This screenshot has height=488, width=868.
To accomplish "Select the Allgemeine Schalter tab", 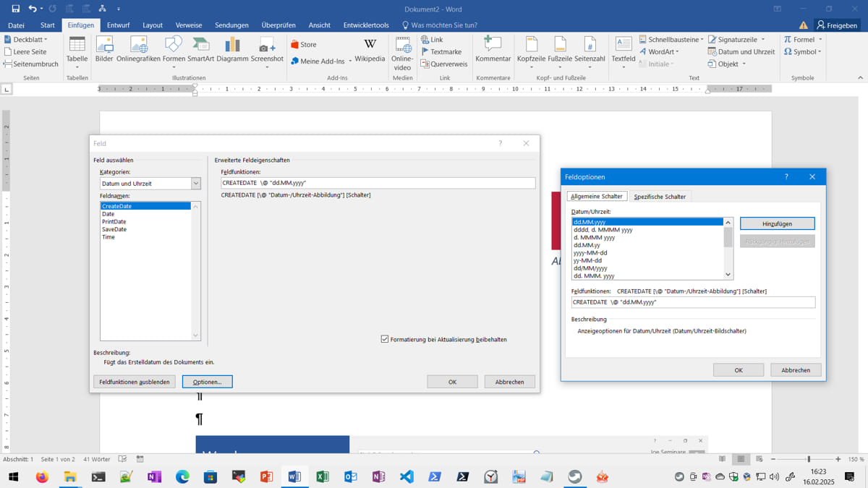I will 597,197.
